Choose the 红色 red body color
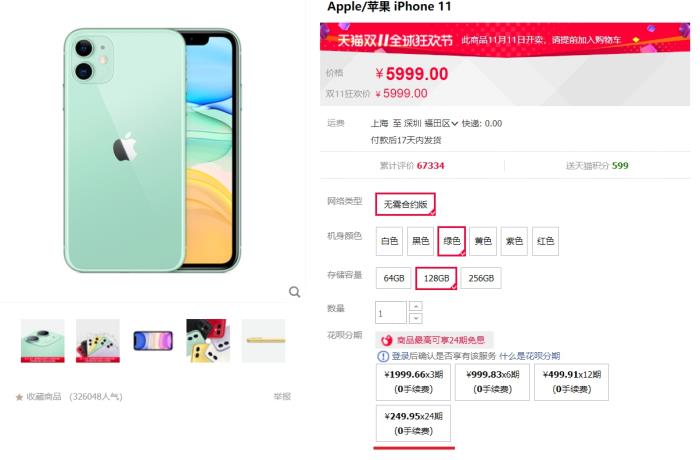700x460 pixels. (x=546, y=241)
